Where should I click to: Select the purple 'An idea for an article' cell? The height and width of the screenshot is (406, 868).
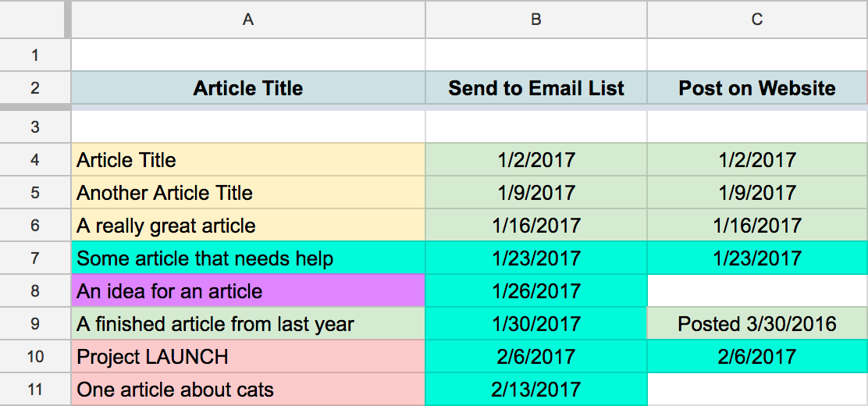coord(248,291)
